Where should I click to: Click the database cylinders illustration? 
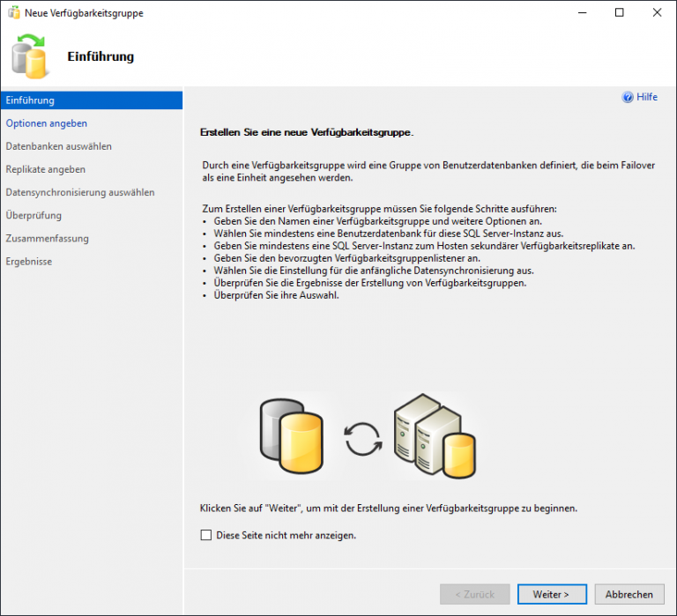(x=292, y=436)
